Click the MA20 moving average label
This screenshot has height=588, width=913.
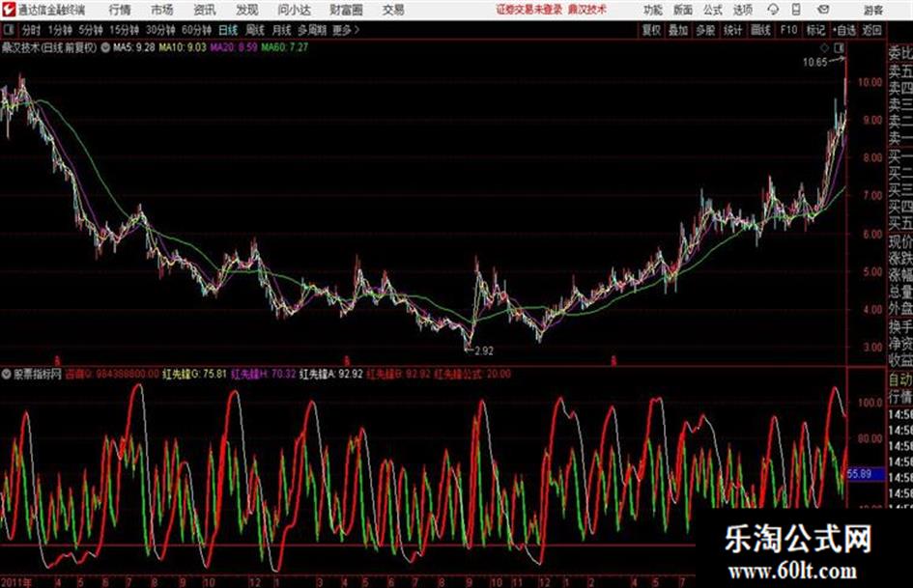click(234, 47)
